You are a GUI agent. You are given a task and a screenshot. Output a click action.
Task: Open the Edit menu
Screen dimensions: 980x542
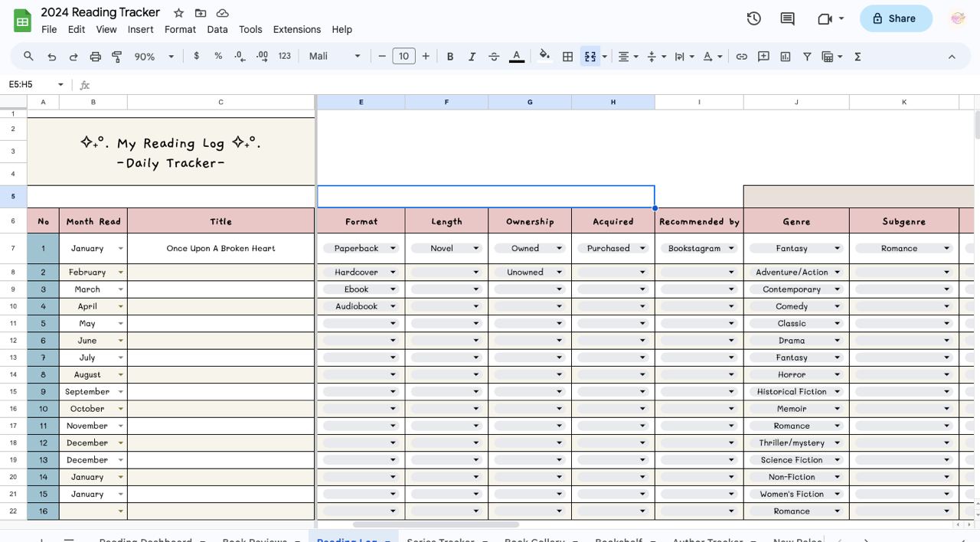(x=77, y=29)
